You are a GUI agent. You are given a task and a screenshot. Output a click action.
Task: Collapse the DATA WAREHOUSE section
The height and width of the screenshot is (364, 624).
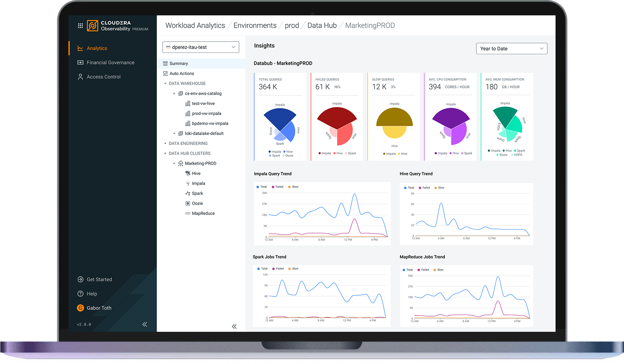(x=165, y=83)
